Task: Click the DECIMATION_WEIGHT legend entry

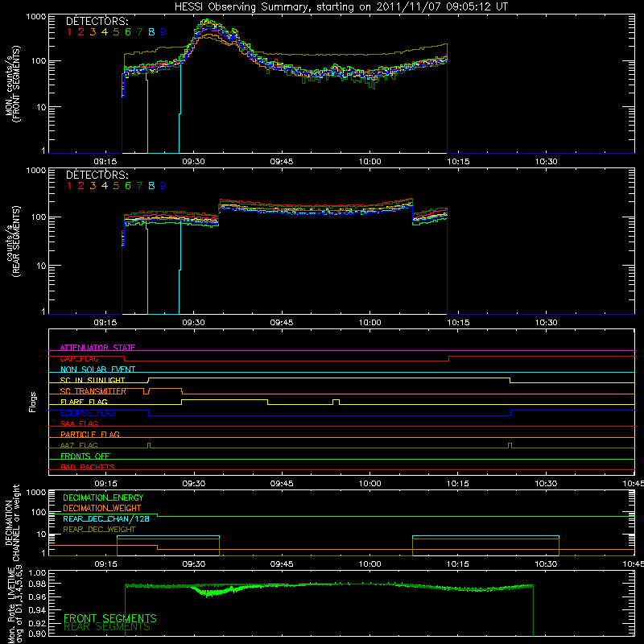Action: (x=102, y=508)
